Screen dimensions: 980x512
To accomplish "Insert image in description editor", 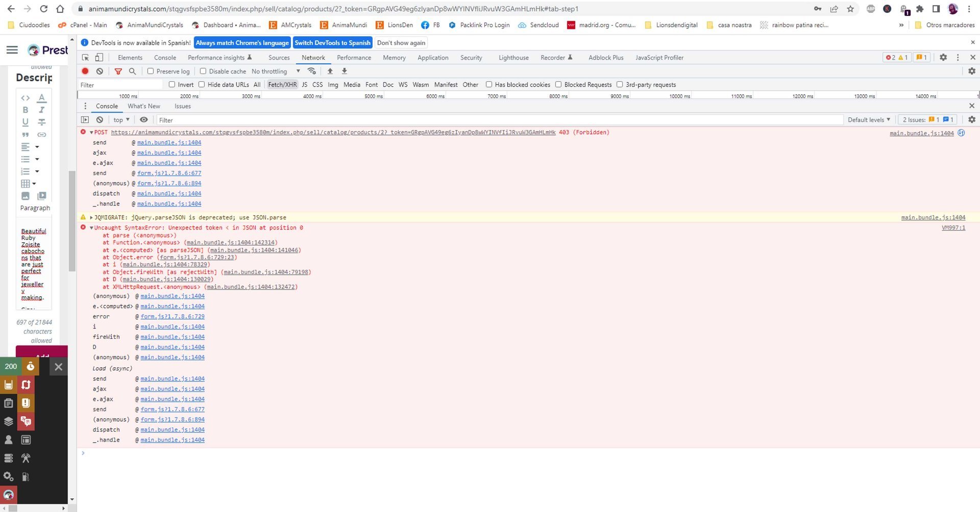I will (x=25, y=196).
